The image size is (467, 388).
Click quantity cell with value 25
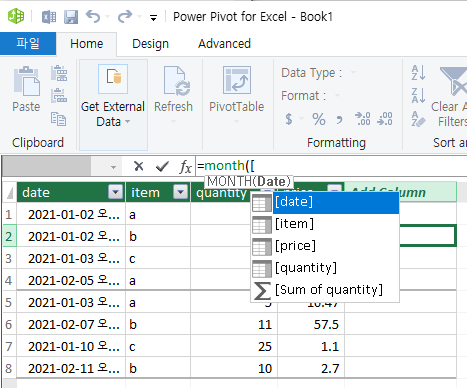coord(234,346)
